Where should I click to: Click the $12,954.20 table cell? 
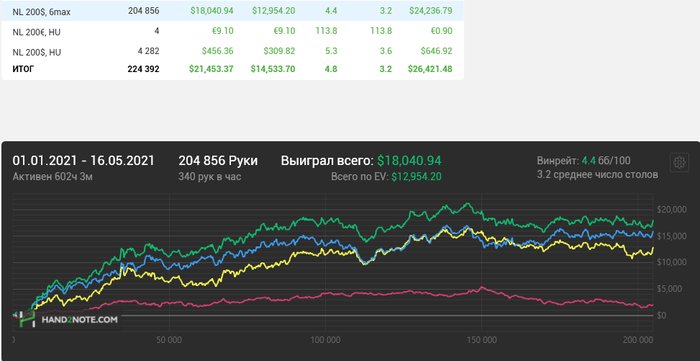click(273, 11)
